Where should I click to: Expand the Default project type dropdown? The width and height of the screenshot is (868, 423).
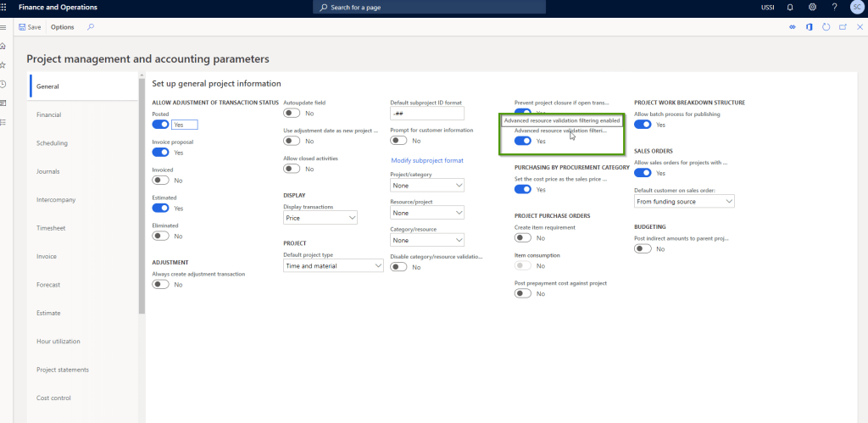pyautogui.click(x=333, y=265)
